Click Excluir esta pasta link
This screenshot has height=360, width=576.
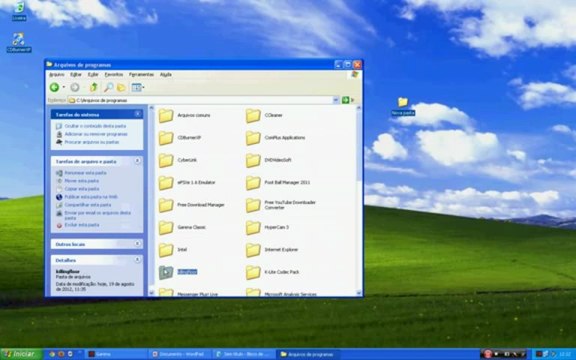point(82,225)
